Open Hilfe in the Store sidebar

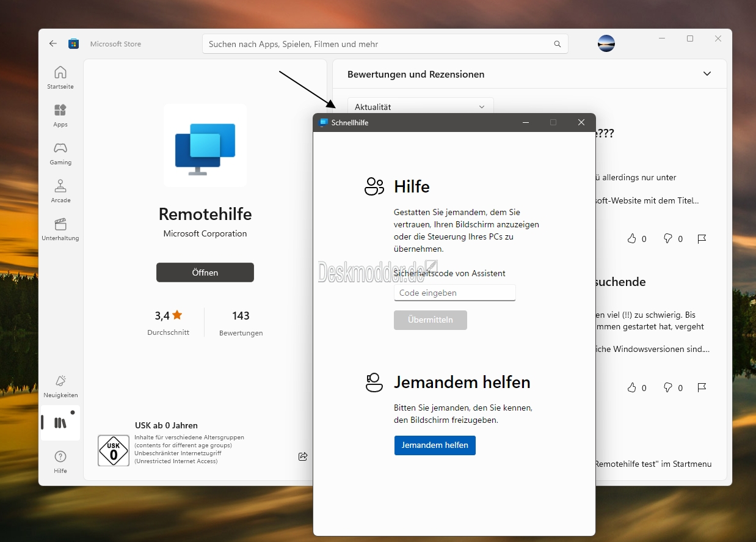coord(60,461)
